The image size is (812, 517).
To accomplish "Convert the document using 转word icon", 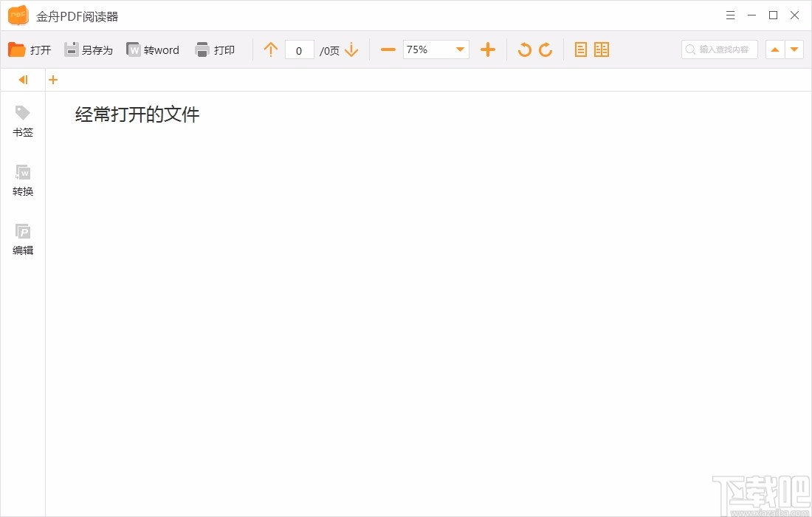I will (153, 49).
